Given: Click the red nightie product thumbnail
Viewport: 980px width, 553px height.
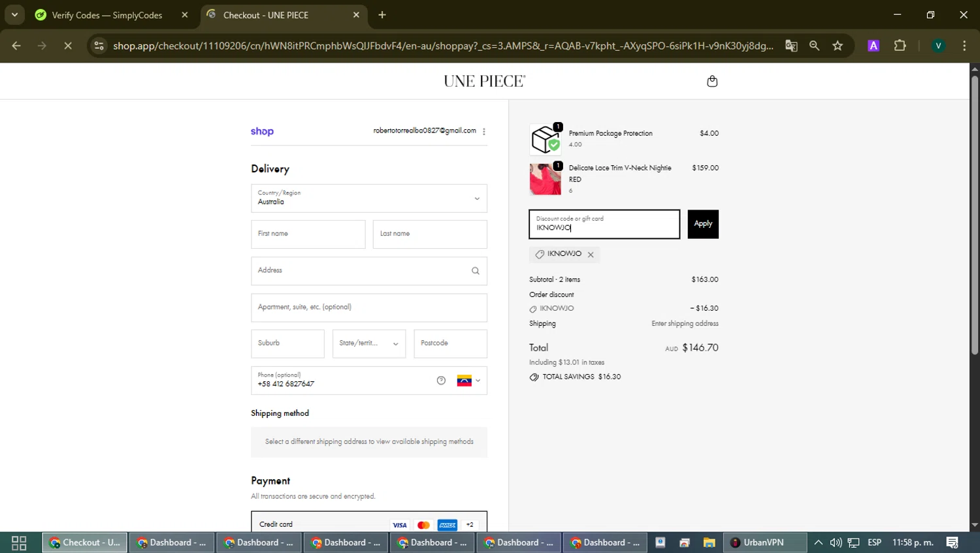Looking at the screenshot, I should pos(546,180).
